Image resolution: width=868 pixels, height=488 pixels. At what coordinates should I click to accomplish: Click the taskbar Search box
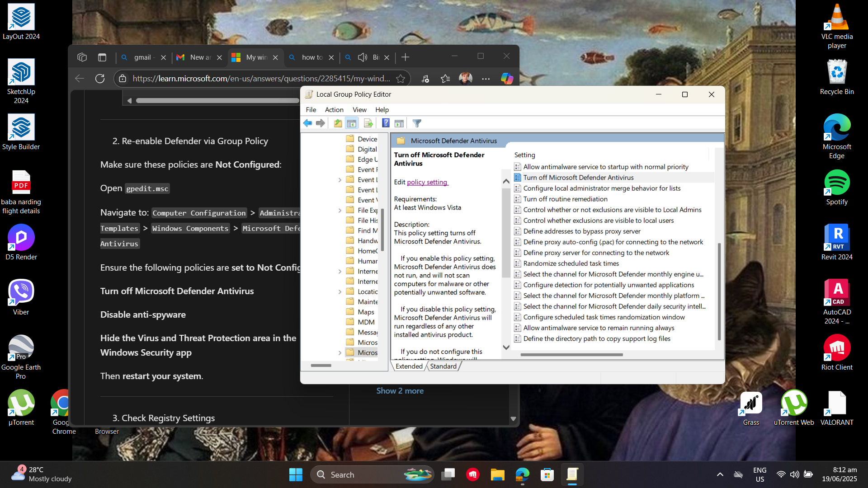(x=372, y=474)
